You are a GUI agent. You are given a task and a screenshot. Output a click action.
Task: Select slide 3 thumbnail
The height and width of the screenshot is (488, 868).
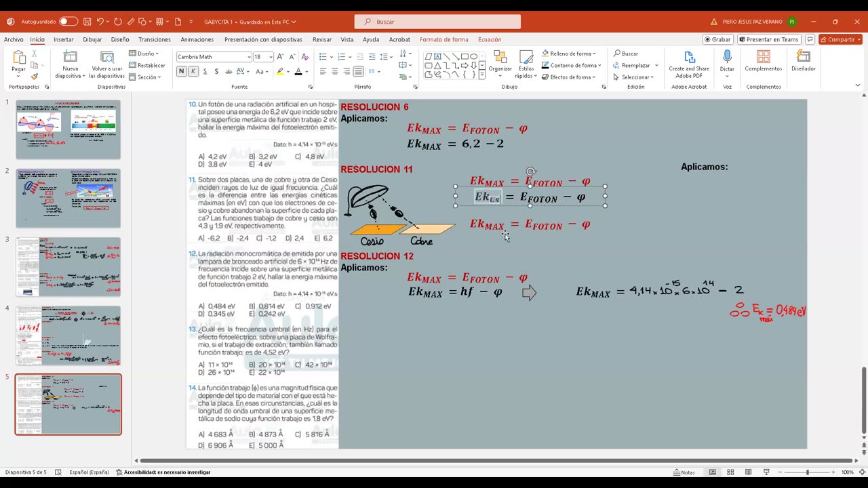click(x=68, y=266)
